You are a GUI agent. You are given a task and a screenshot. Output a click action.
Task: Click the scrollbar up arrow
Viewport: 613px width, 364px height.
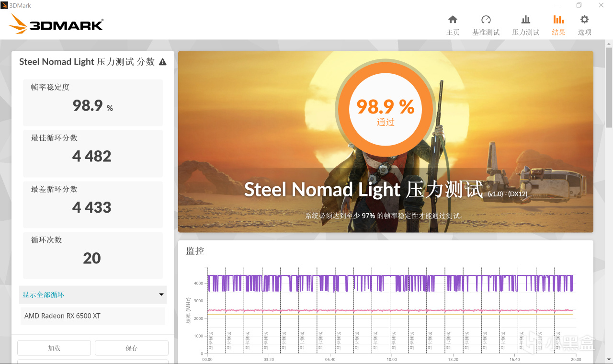(x=609, y=44)
